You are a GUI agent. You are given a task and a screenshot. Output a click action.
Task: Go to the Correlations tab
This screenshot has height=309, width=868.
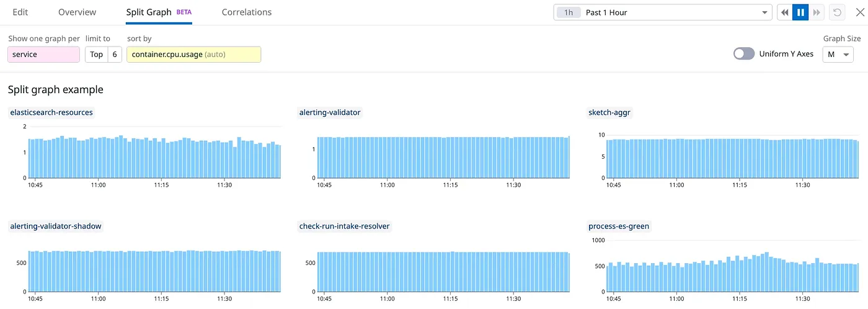click(x=246, y=12)
